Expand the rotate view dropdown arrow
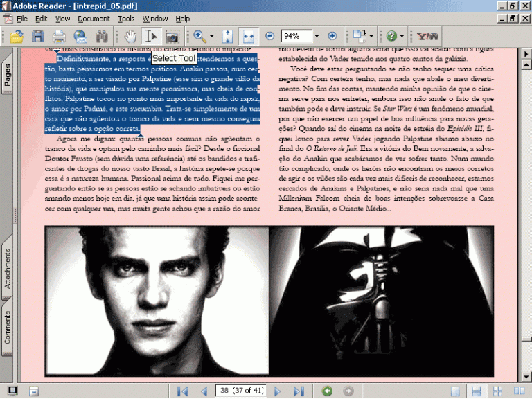Image resolution: width=532 pixels, height=399 pixels. click(x=371, y=36)
